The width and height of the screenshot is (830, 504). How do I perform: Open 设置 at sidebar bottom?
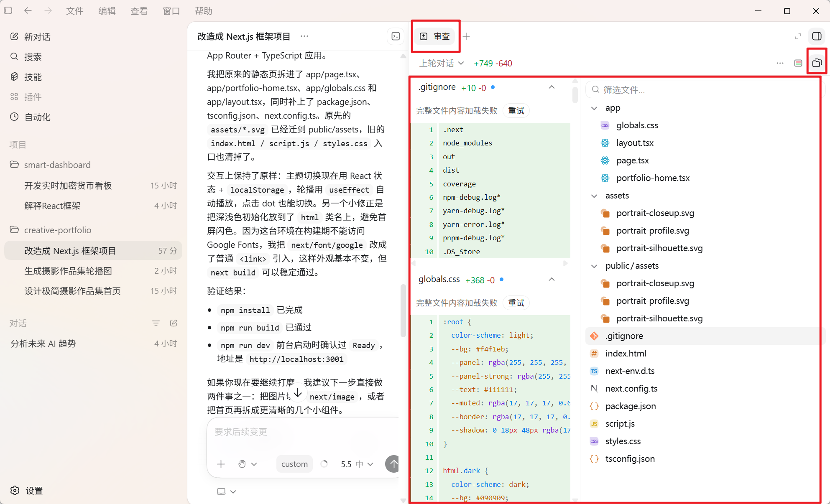click(x=27, y=491)
